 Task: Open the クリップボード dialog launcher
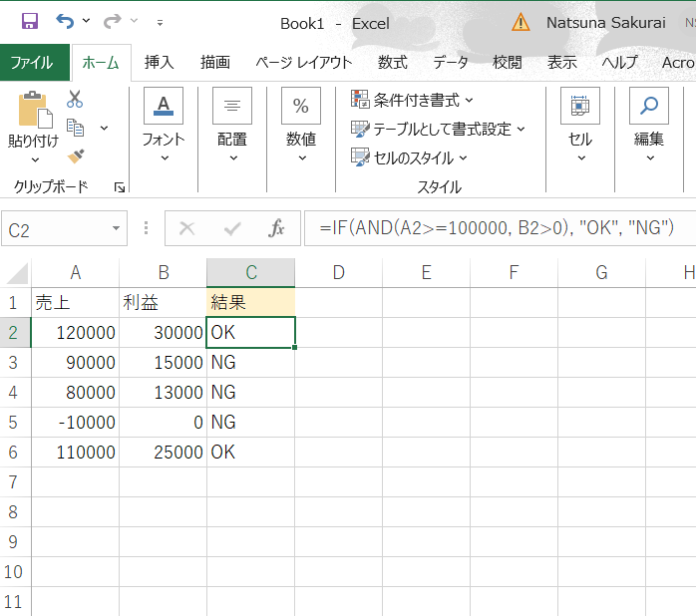click(120, 186)
